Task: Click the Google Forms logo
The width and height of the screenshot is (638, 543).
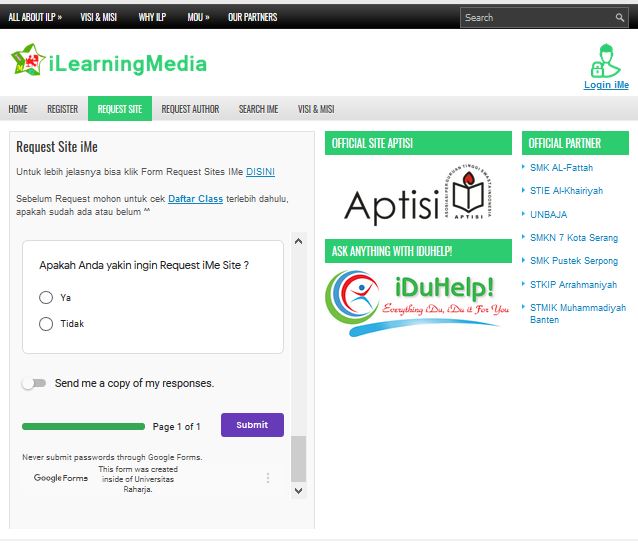Action: 61,478
